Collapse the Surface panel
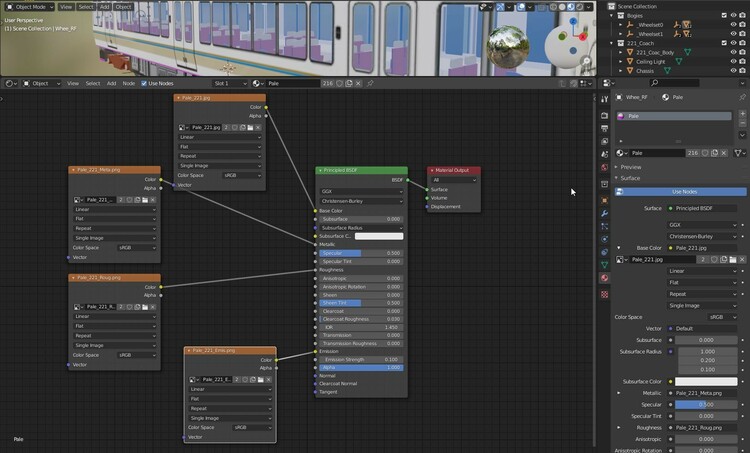This screenshot has height=453, width=750. pyautogui.click(x=630, y=178)
